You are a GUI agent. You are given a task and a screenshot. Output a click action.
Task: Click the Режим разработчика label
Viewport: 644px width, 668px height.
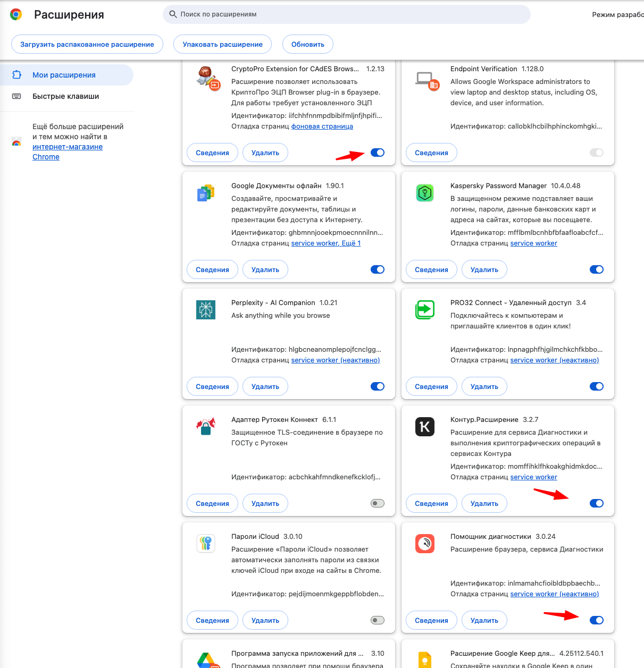(x=618, y=14)
